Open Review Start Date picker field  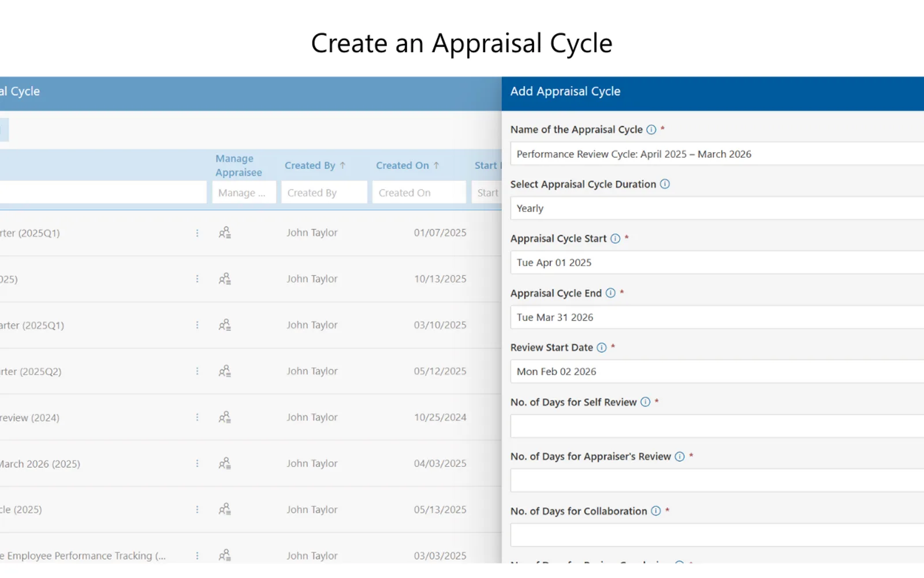[x=717, y=372]
